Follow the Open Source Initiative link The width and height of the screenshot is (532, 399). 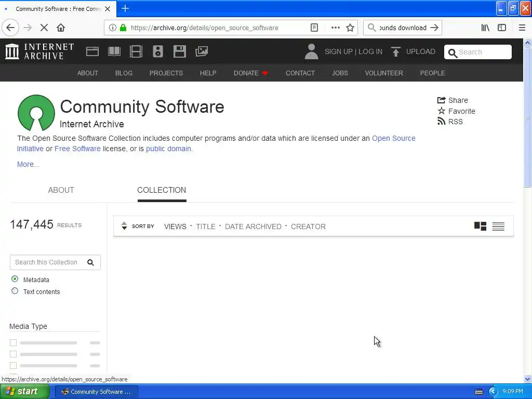pos(394,138)
